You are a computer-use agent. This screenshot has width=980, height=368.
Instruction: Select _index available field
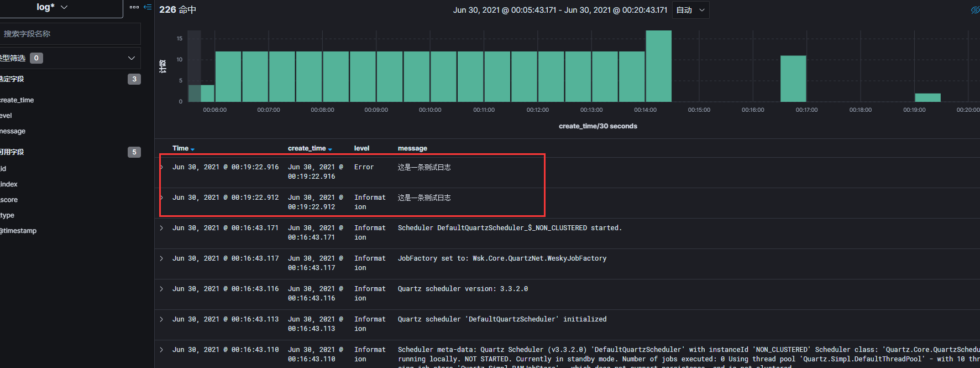[x=9, y=184]
